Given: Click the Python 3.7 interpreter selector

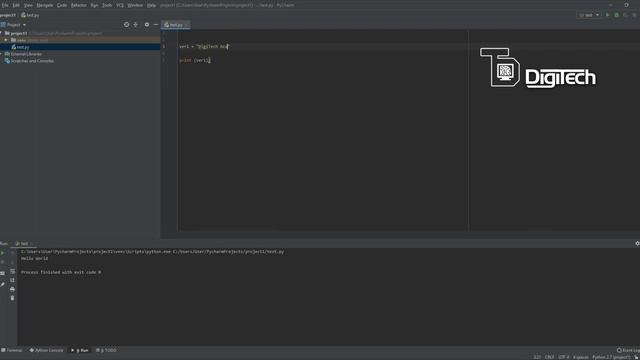Looking at the screenshot, I should pyautogui.click(x=611, y=357).
